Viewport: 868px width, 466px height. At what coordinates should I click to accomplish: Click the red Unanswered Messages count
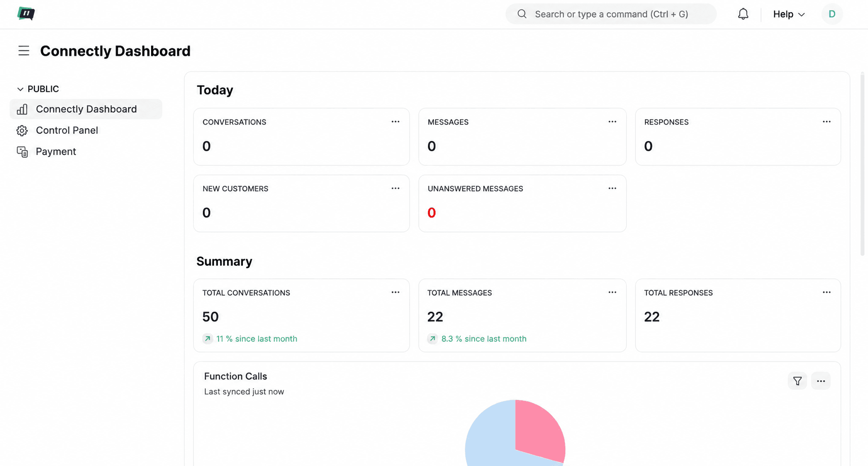coord(431,213)
